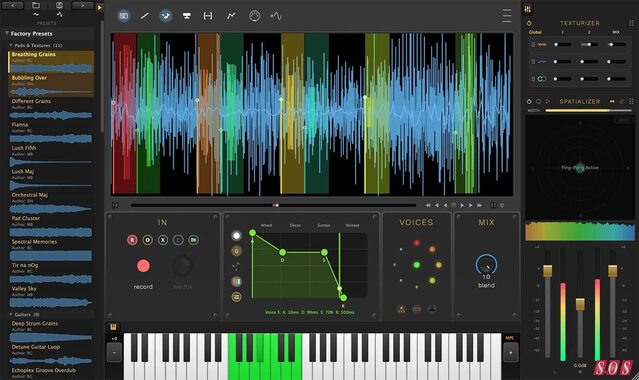Select the curve mode icon beside envelope
The width and height of the screenshot is (639, 380).
click(236, 266)
